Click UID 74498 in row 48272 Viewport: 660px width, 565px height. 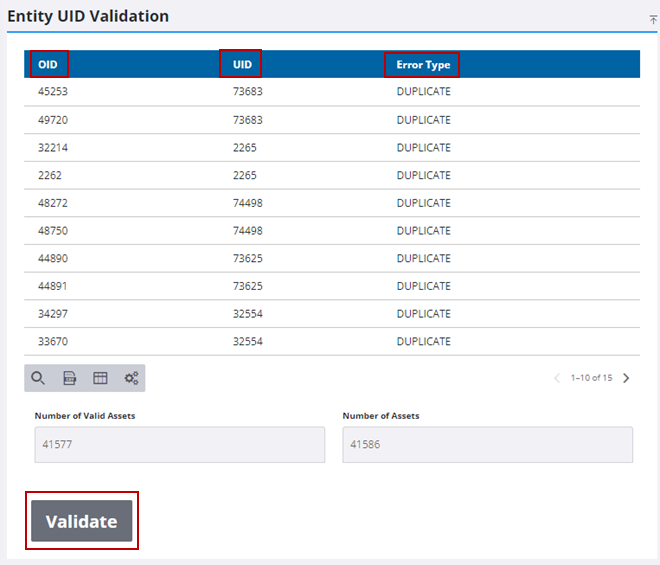click(x=248, y=203)
